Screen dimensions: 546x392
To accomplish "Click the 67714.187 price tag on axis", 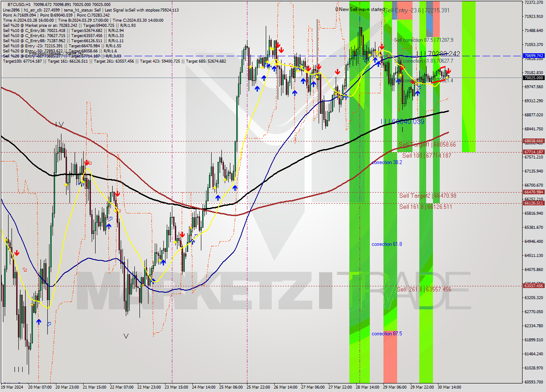I will tap(534, 152).
